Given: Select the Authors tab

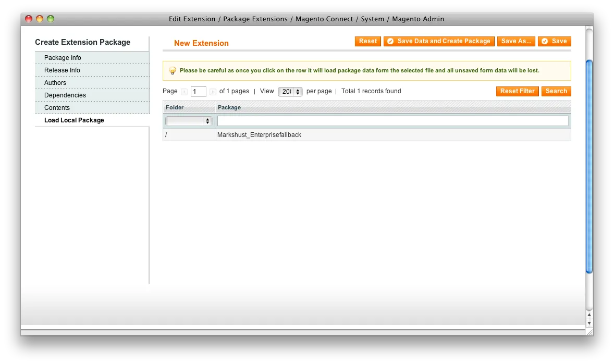Looking at the screenshot, I should click(55, 83).
